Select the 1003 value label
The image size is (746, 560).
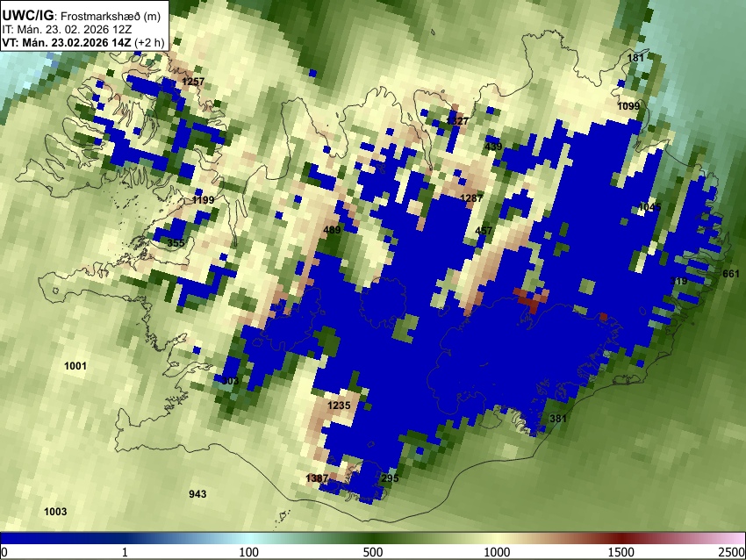pyautogui.click(x=55, y=512)
